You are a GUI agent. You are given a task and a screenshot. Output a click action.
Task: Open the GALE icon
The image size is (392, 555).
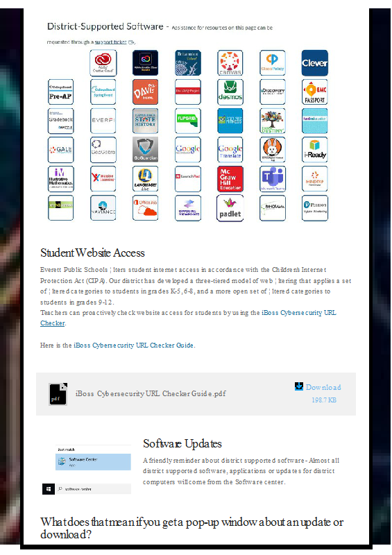click(60, 150)
